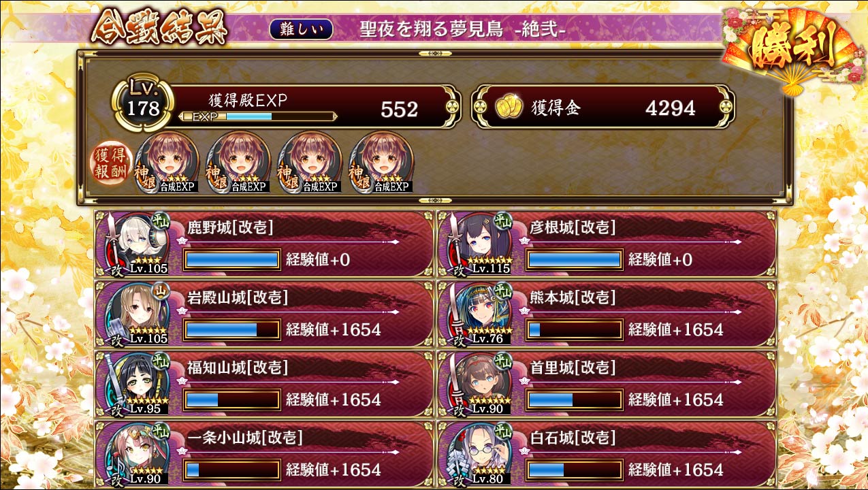Select the 一条小山城[改壱] character portrait
The width and height of the screenshot is (868, 490).
pyautogui.click(x=135, y=454)
